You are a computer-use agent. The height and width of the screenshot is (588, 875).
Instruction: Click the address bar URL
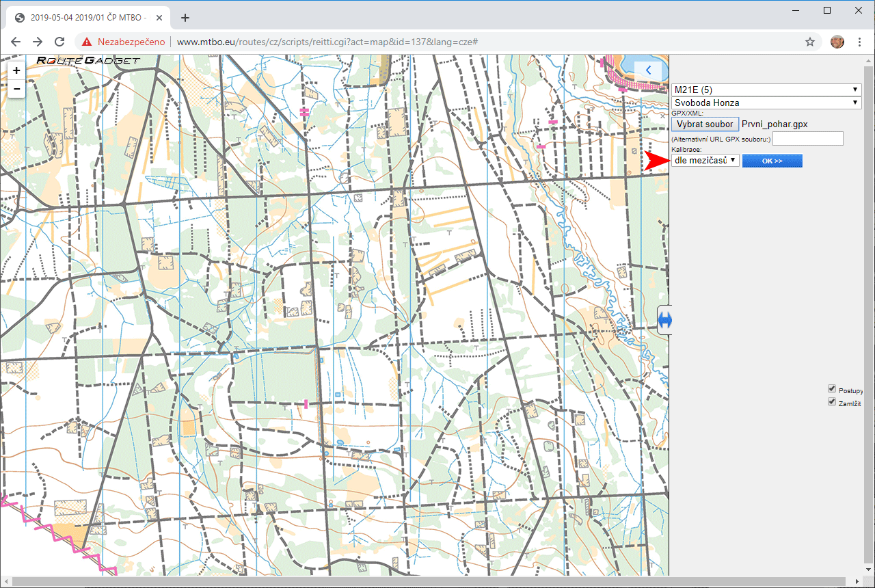(x=327, y=42)
